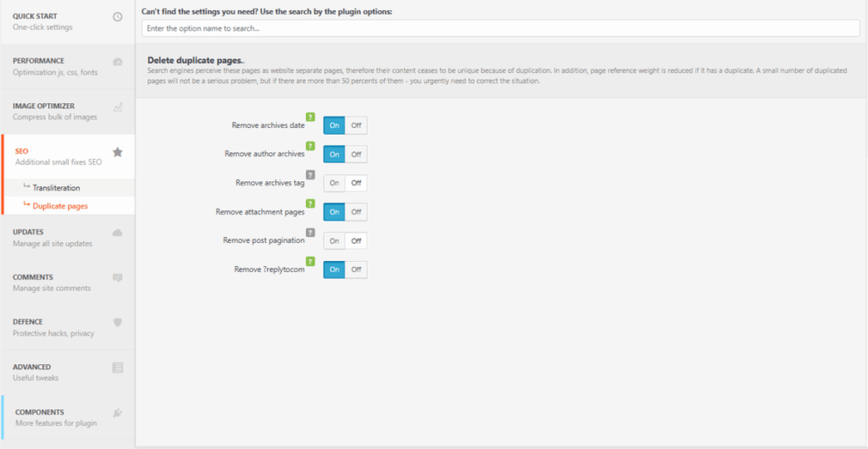Disable Remove author archives
This screenshot has width=868, height=449.
(356, 154)
